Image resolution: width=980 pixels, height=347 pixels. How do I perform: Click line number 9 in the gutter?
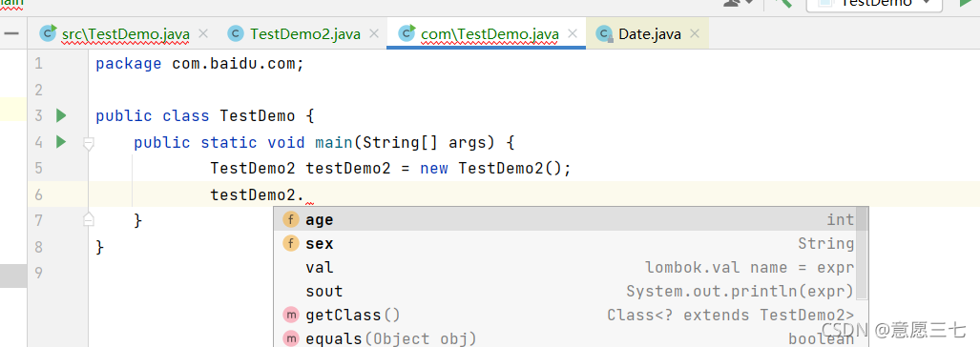pos(39,272)
